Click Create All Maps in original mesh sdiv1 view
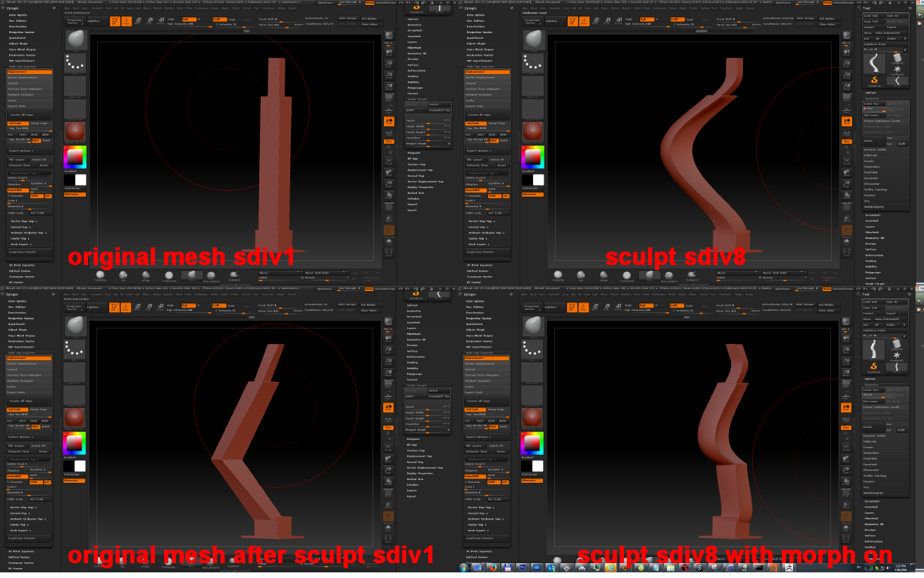Screen dimensions: 924x578 click(x=30, y=115)
